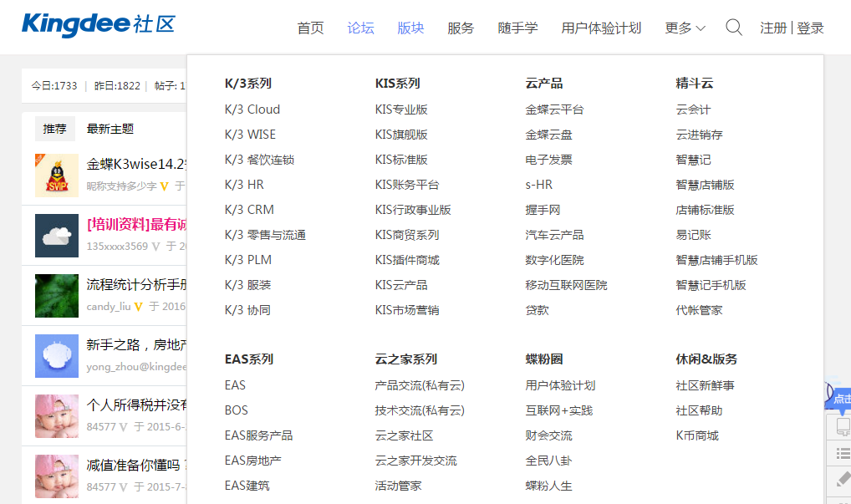Open the 互联网+实践 board
Screen dimensions: 851x504
(559, 410)
